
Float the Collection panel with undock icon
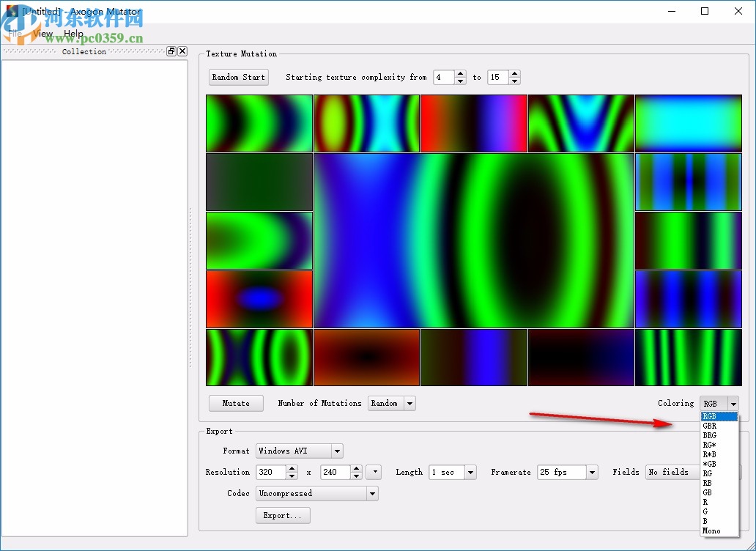[171, 51]
